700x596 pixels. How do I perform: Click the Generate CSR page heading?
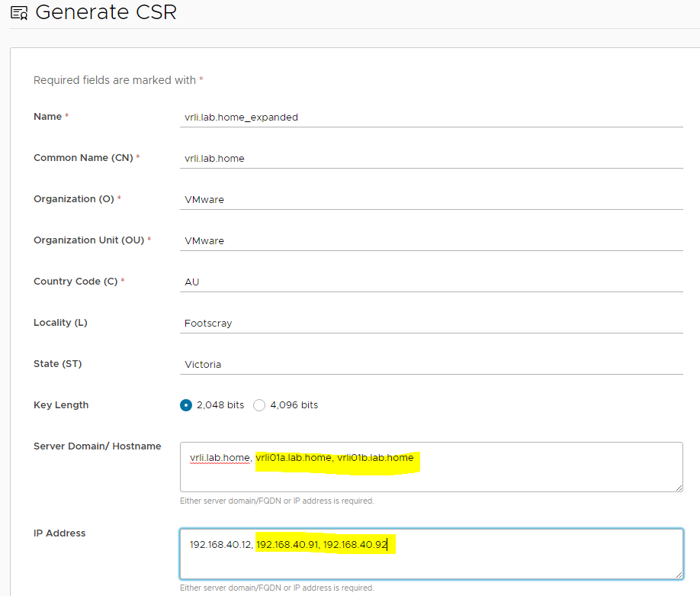click(x=106, y=13)
